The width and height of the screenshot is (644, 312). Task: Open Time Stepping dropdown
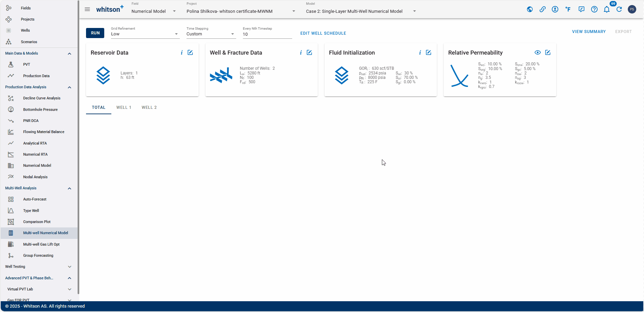211,34
